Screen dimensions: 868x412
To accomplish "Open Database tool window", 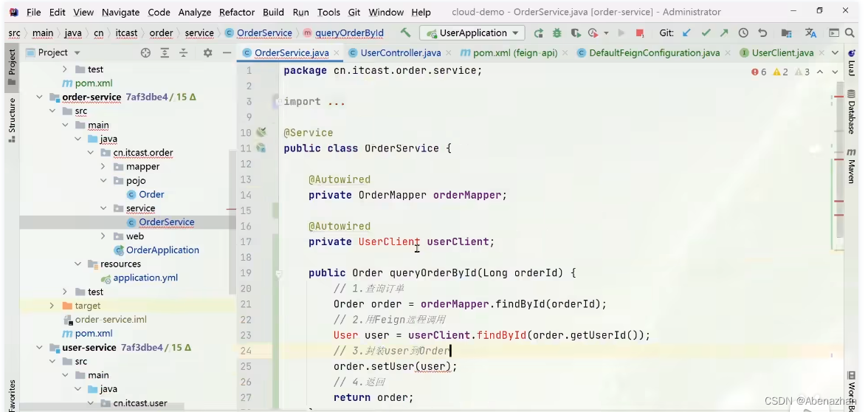I will [852, 111].
